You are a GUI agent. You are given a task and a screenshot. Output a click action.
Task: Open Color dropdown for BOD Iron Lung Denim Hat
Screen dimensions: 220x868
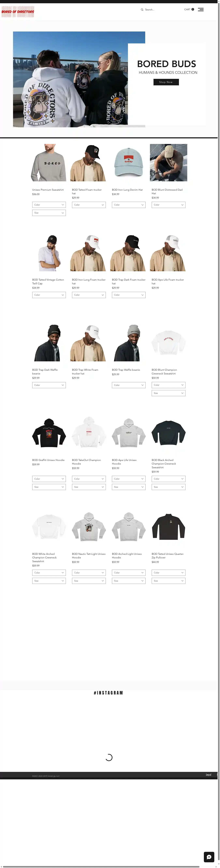(x=129, y=205)
